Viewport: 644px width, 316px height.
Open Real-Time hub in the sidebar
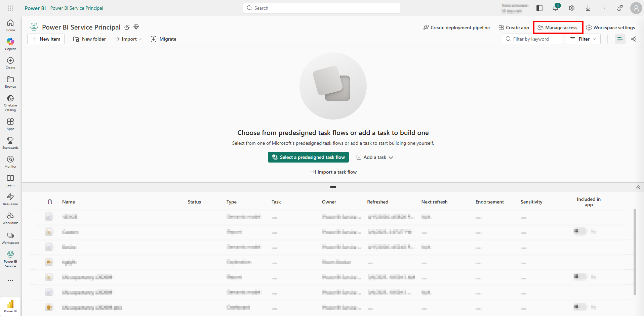(10, 199)
